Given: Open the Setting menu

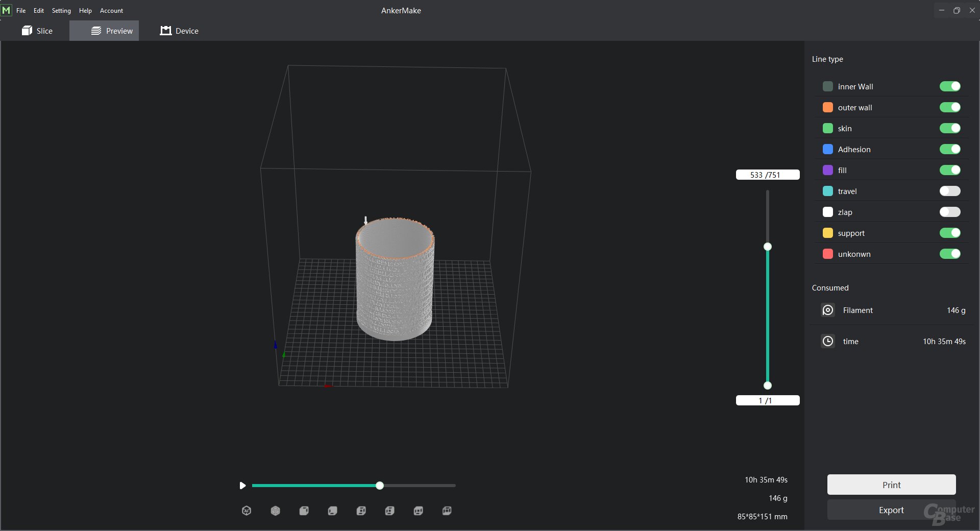Looking at the screenshot, I should click(61, 10).
